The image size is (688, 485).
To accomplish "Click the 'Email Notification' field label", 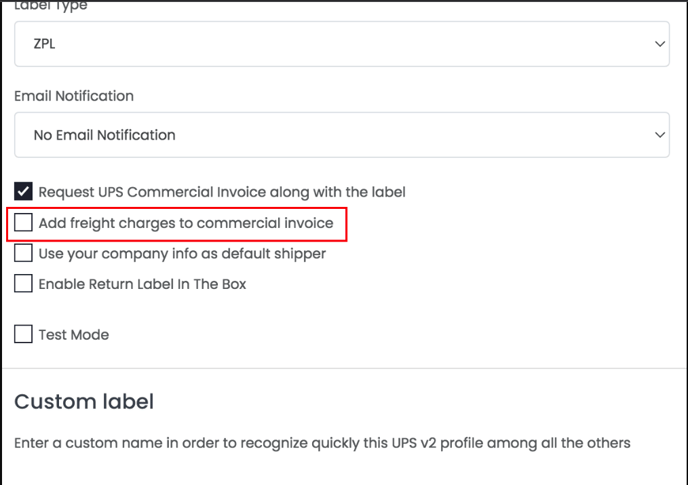I will 74,96.
